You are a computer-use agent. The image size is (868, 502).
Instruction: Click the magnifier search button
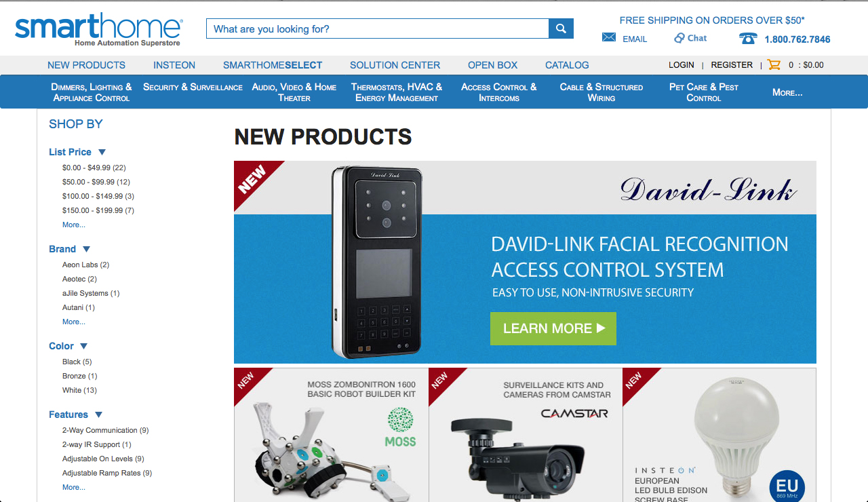tap(561, 28)
